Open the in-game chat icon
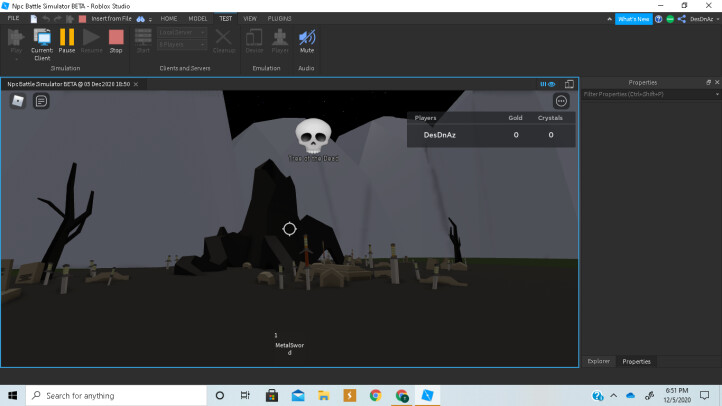The height and width of the screenshot is (406, 722). pyautogui.click(x=41, y=101)
